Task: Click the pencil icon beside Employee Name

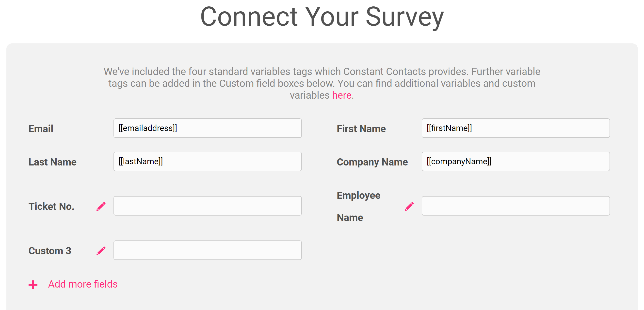Action: (409, 206)
